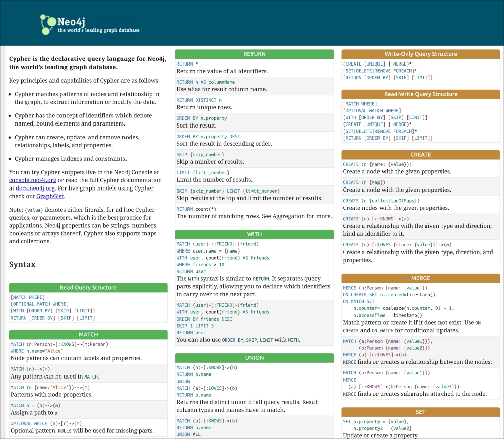
Task: Click the Read Query Structure header
Action: pyautogui.click(x=88, y=288)
